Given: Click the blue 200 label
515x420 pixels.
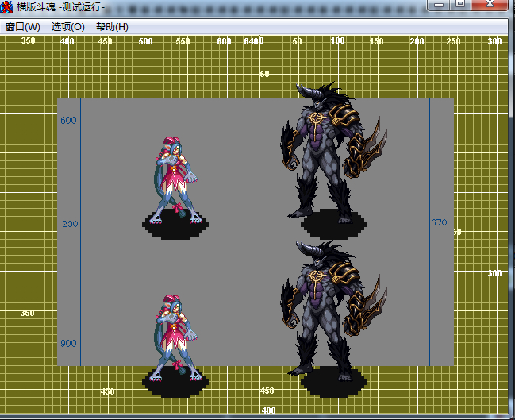Looking at the screenshot, I should (x=70, y=224).
